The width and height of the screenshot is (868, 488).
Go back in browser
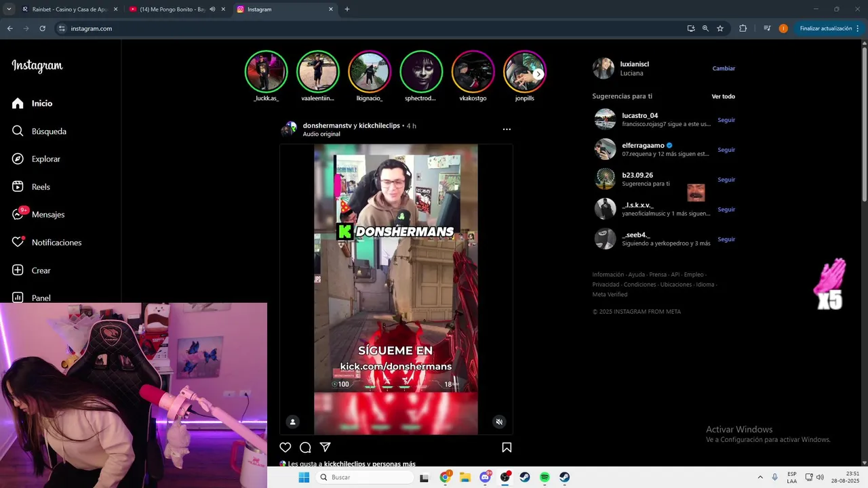pos(9,28)
